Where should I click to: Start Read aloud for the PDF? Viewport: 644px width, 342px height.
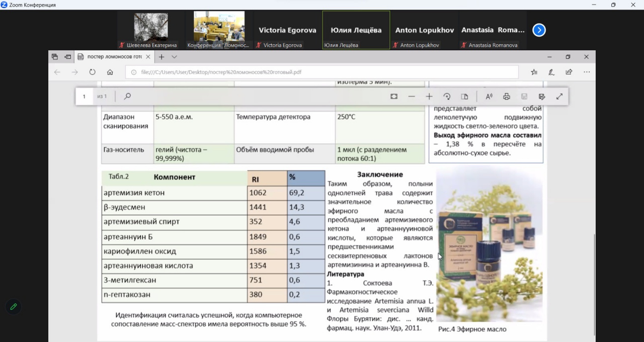pyautogui.click(x=489, y=97)
